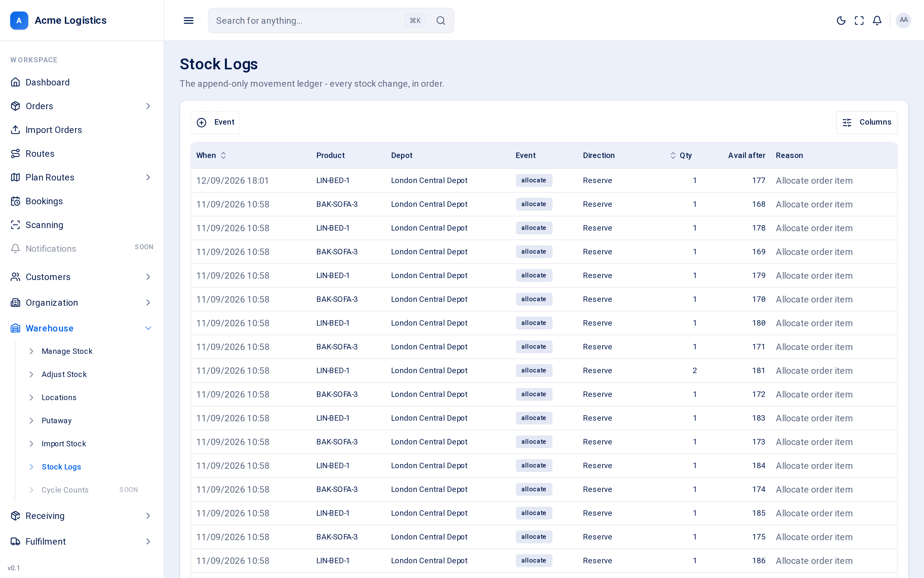Click the Avail after value 177
The height and width of the screenshot is (578, 924).
pos(759,180)
